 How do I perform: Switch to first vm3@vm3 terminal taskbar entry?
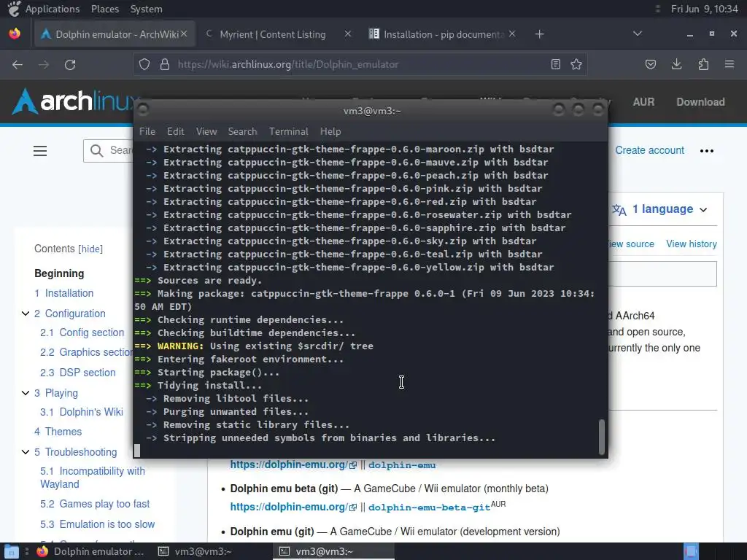click(x=196, y=551)
